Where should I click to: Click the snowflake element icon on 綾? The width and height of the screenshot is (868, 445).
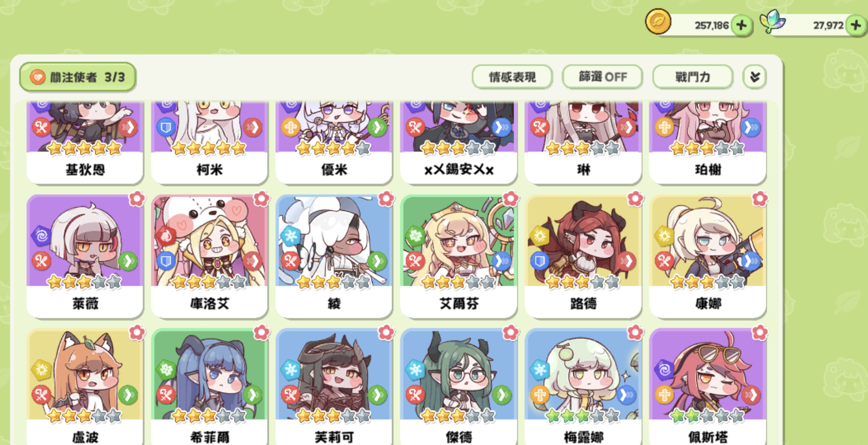click(290, 235)
